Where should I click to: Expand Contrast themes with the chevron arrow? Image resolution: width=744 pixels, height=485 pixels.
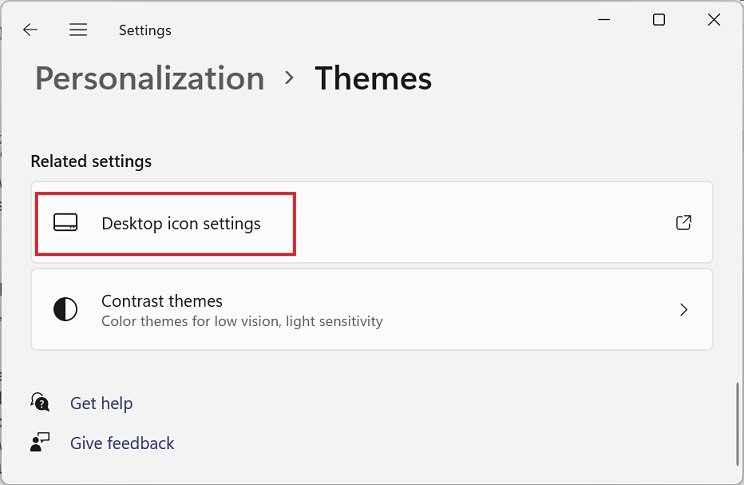pyautogui.click(x=684, y=310)
